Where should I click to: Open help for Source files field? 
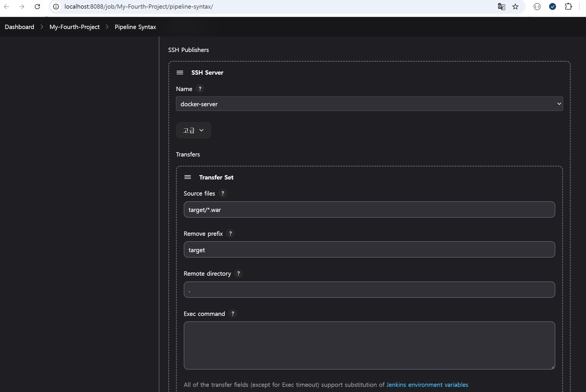pos(223,193)
